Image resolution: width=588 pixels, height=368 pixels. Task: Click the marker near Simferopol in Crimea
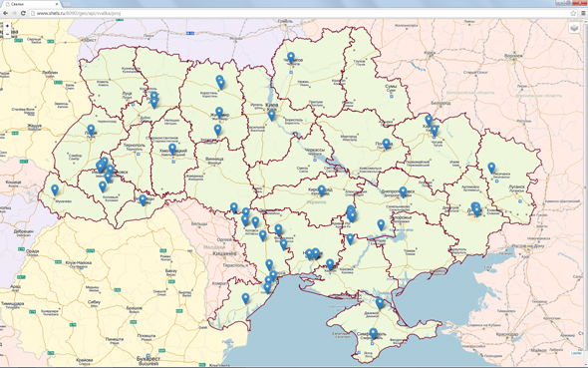(x=373, y=333)
